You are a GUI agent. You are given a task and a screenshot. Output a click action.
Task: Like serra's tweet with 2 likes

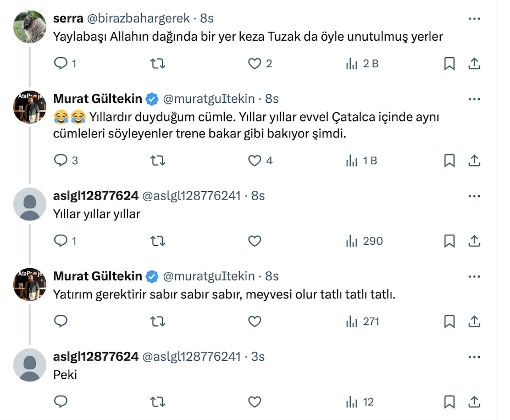(x=254, y=64)
